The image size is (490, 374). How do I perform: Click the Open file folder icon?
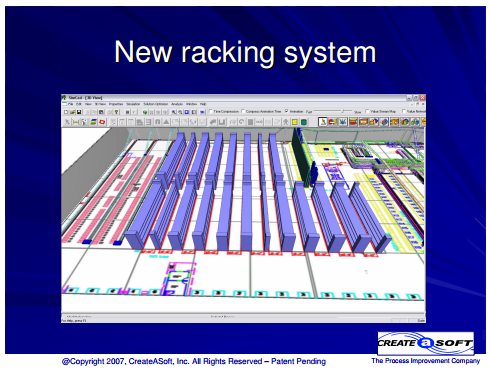coord(72,112)
